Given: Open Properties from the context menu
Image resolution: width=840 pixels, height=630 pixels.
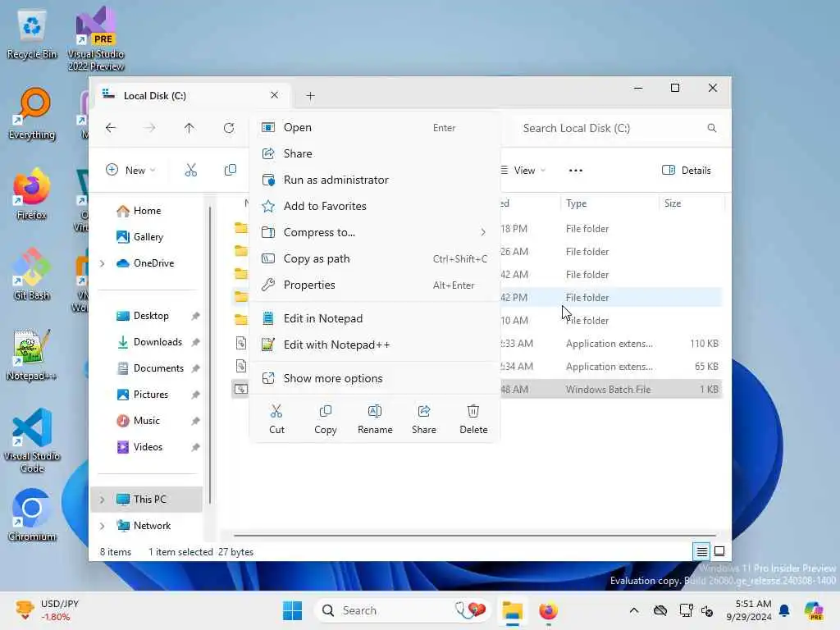Looking at the screenshot, I should click(375, 285).
